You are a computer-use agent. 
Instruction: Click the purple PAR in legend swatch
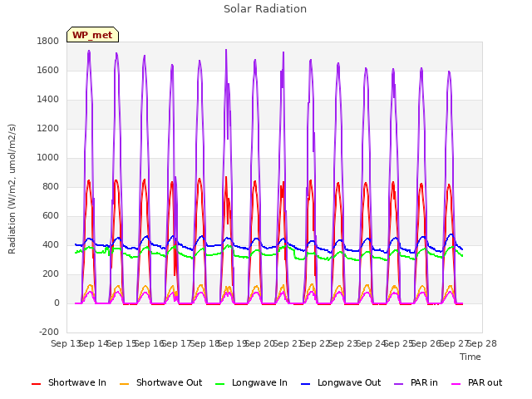coord(399,384)
